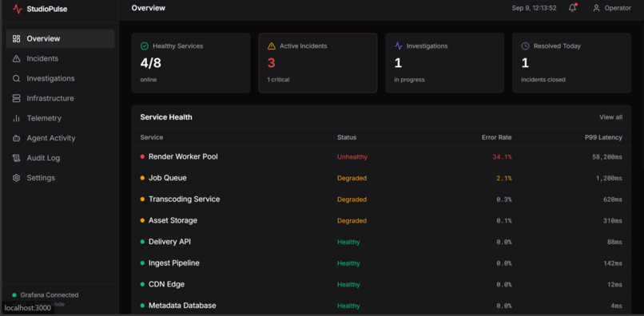Click Job Queue service name
The width and height of the screenshot is (644, 316).
click(168, 178)
